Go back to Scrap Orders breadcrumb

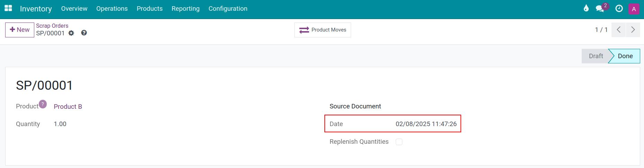click(52, 26)
